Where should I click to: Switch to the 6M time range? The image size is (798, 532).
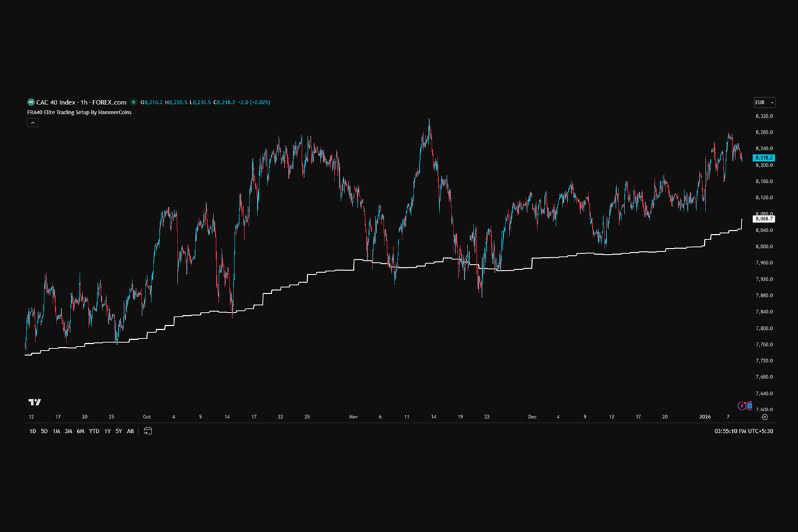pyautogui.click(x=80, y=431)
